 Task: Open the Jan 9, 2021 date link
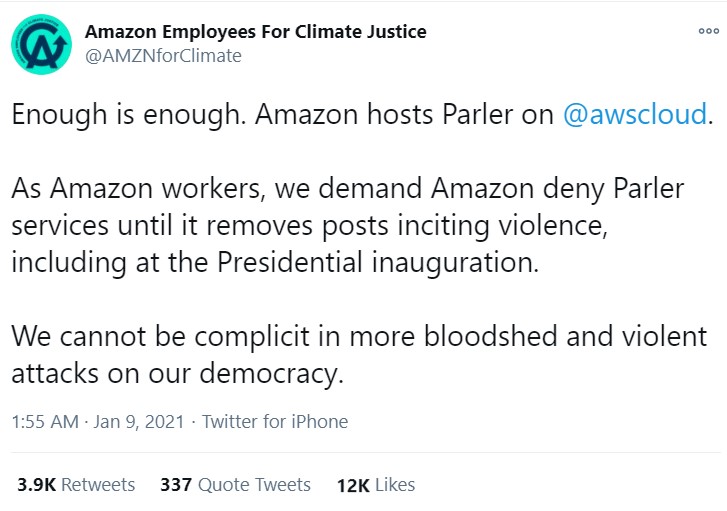coord(138,422)
